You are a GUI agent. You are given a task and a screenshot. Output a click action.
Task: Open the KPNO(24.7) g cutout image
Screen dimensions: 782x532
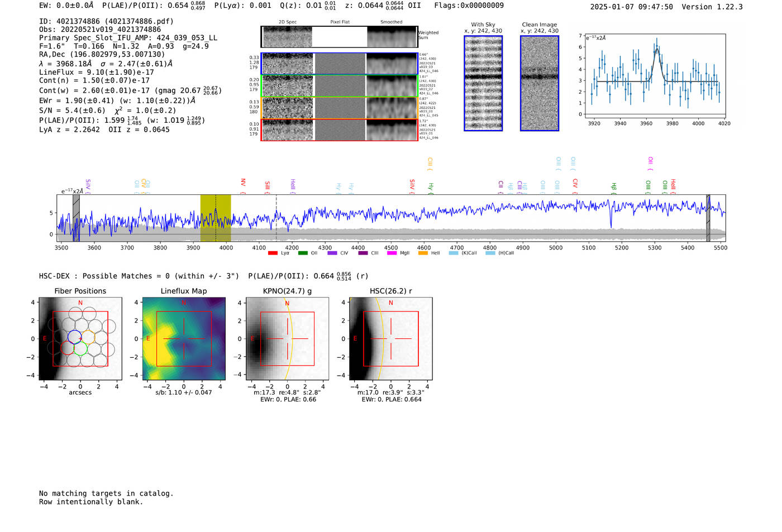pos(287,339)
